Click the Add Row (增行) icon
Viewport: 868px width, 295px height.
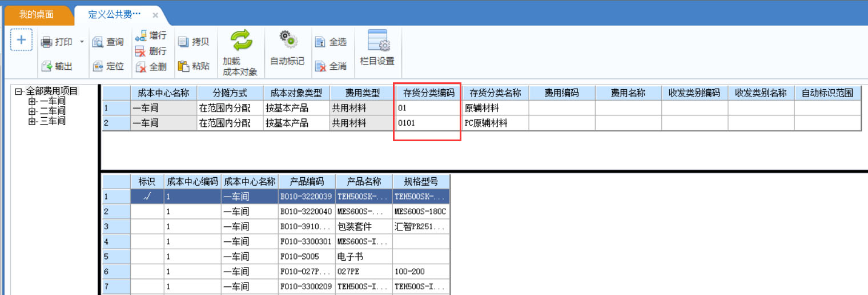coord(141,36)
